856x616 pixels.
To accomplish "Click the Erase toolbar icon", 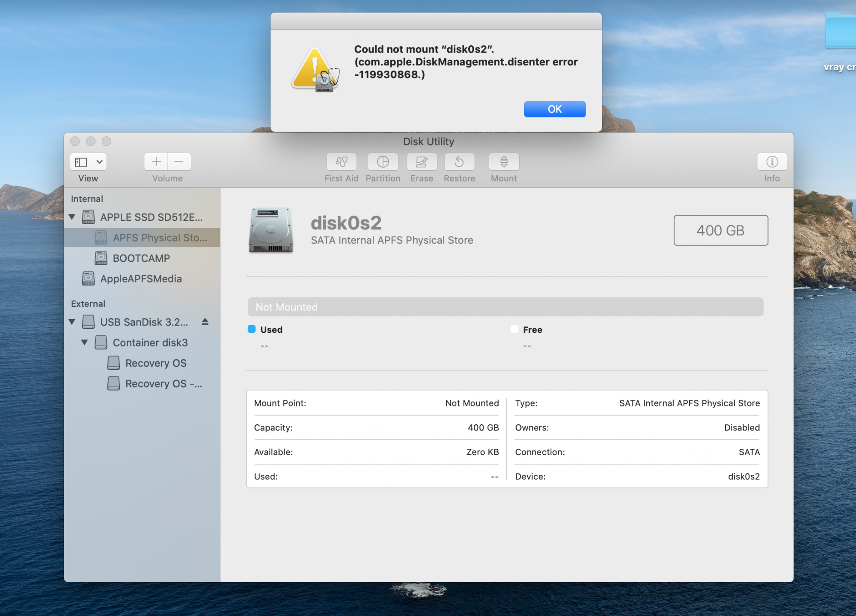I will click(x=422, y=162).
